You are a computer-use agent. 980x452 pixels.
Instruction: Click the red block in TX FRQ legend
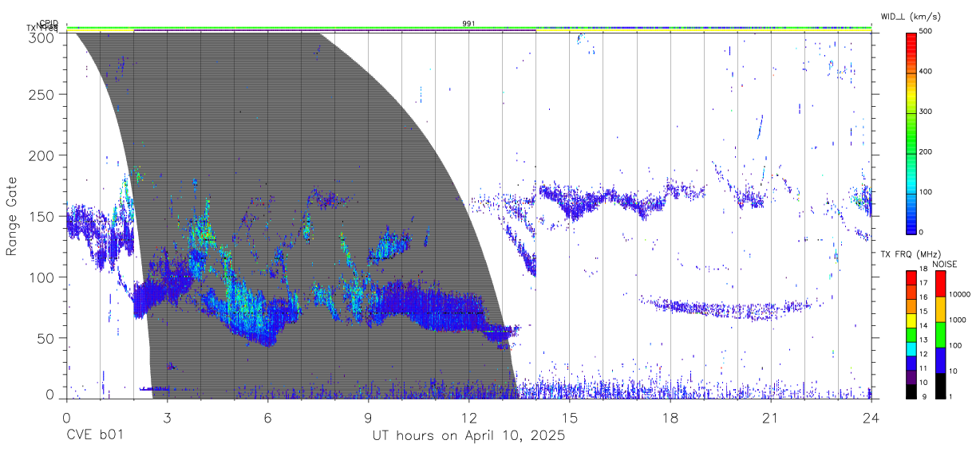pyautogui.click(x=911, y=277)
